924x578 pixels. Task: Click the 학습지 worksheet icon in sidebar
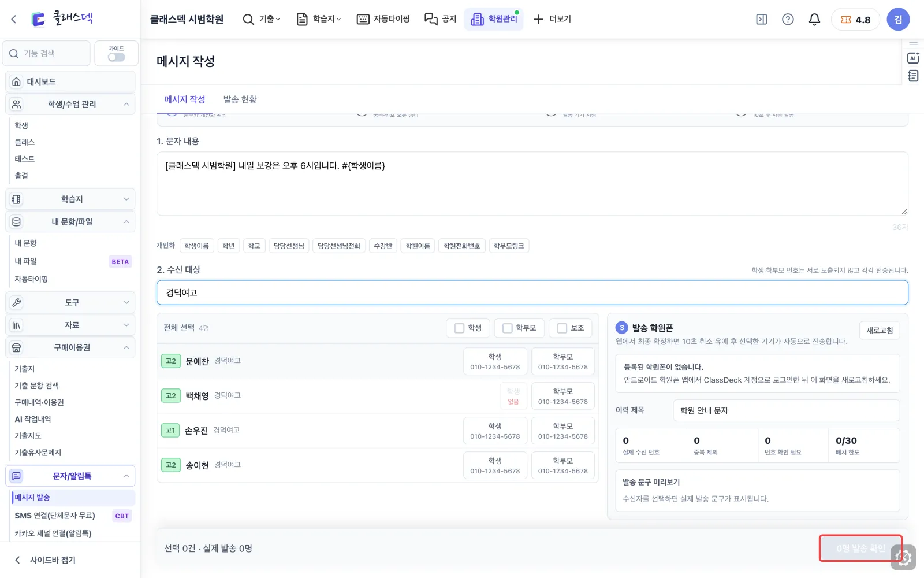point(16,199)
